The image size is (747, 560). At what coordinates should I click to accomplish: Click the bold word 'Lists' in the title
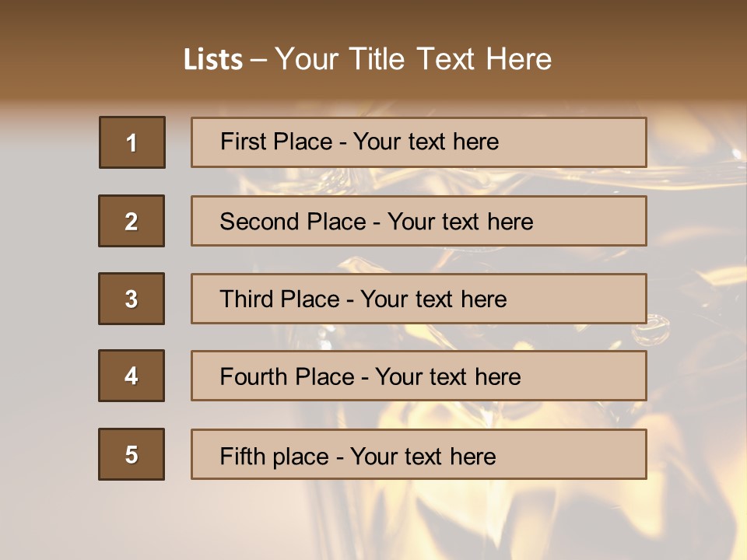pyautogui.click(x=213, y=60)
